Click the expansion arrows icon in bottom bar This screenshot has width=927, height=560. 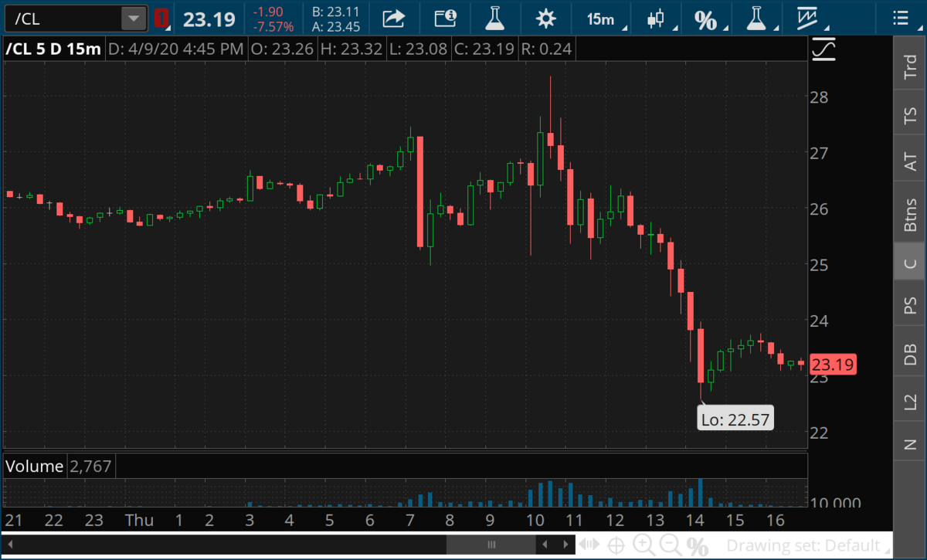(588, 546)
